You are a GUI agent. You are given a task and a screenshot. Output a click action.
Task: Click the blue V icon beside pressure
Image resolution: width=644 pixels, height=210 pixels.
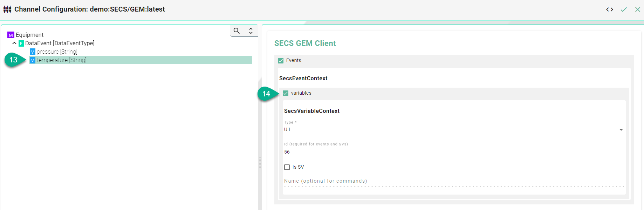coord(33,52)
